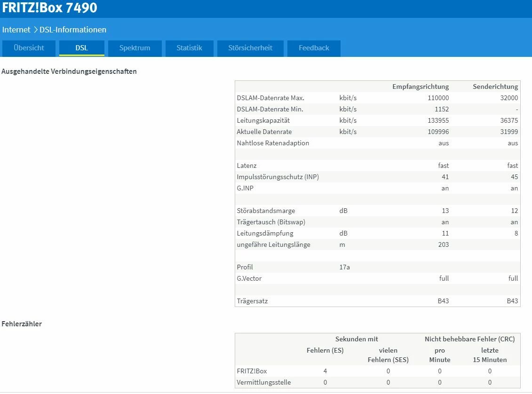
Task: Click the Senderichtung column header
Action: pos(495,87)
